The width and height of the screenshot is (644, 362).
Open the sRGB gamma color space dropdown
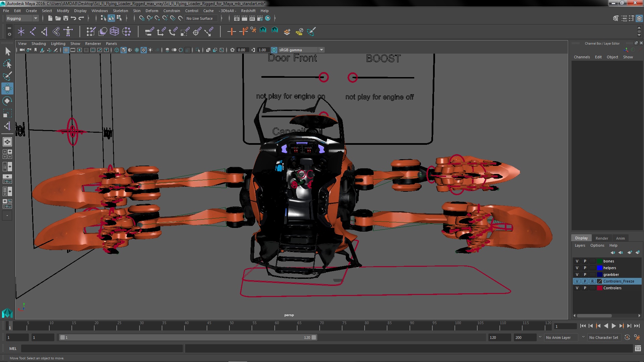coord(301,50)
